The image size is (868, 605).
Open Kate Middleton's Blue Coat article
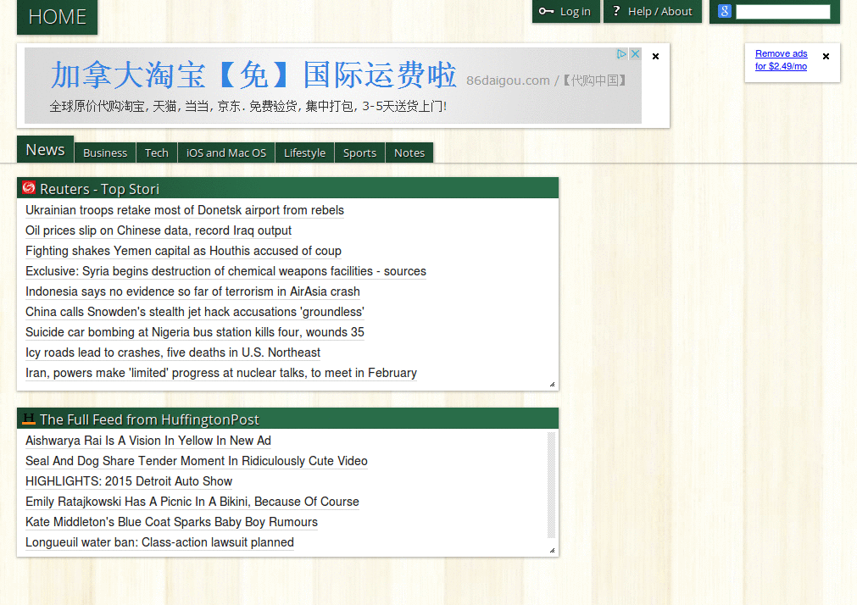pyautogui.click(x=171, y=522)
